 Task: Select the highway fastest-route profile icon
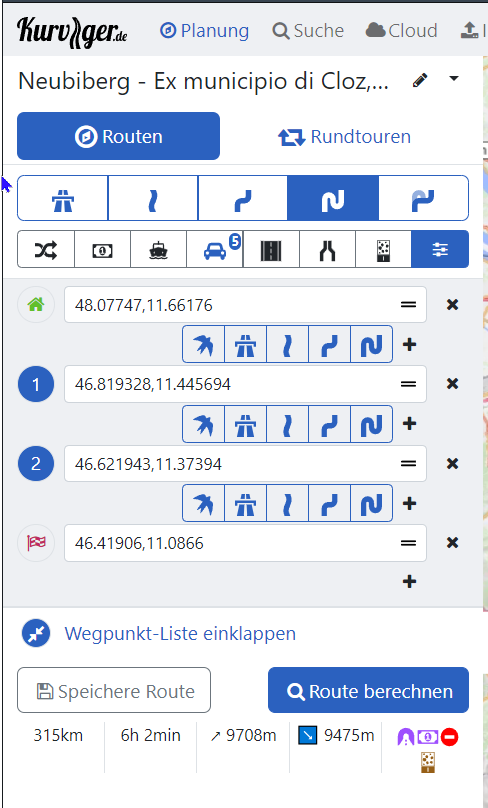tap(63, 198)
